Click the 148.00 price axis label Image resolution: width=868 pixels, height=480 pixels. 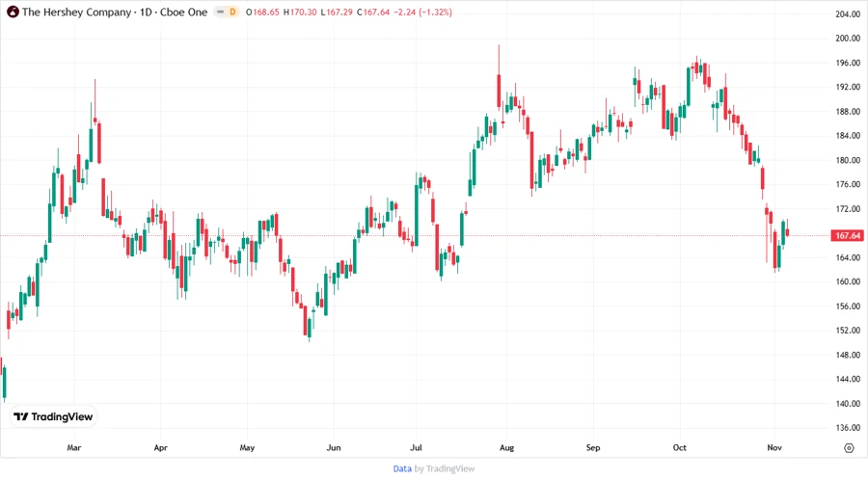tap(848, 355)
